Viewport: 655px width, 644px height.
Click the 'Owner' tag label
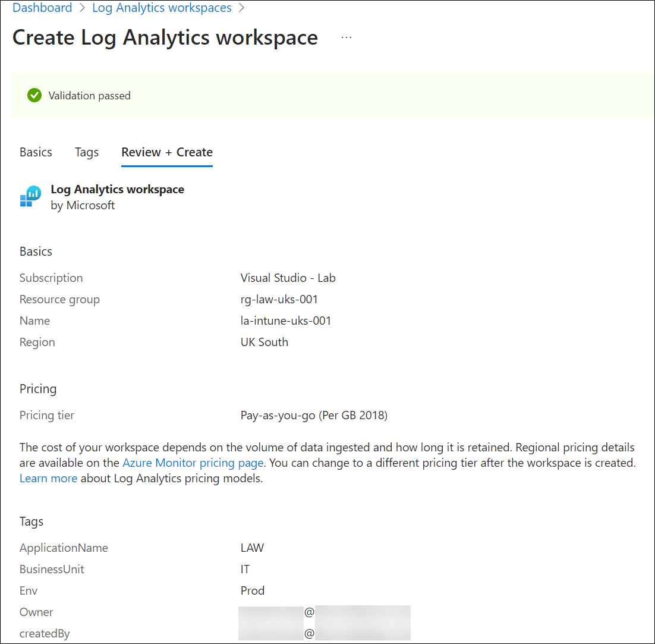click(x=36, y=612)
